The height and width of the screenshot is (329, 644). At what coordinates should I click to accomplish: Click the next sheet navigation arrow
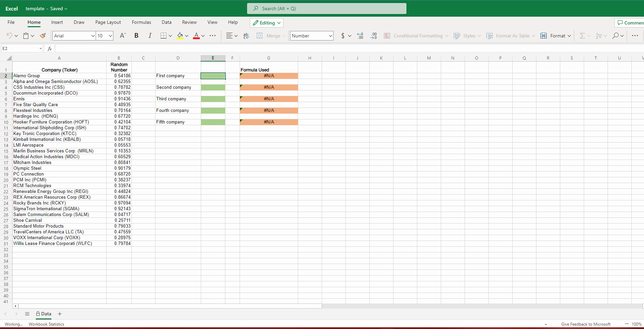[16, 314]
